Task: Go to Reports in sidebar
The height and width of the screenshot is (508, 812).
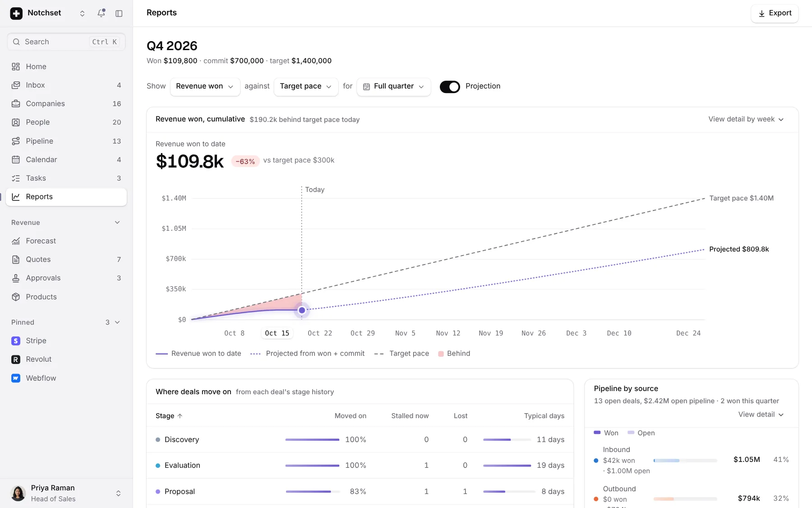Action: tap(66, 196)
